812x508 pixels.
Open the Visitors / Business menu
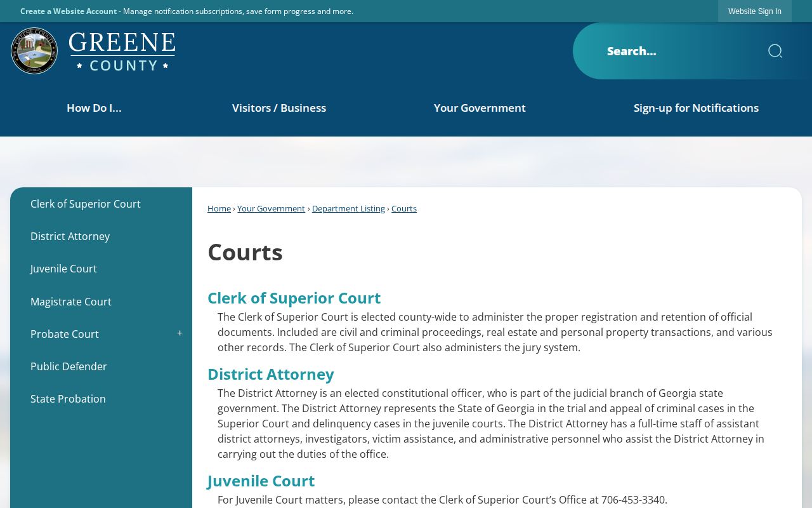click(279, 108)
